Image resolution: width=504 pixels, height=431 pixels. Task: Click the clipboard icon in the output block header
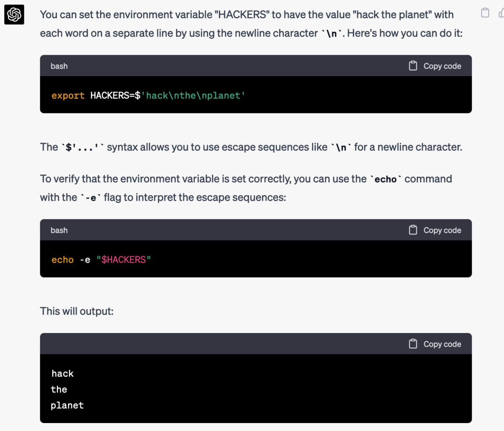click(x=413, y=344)
